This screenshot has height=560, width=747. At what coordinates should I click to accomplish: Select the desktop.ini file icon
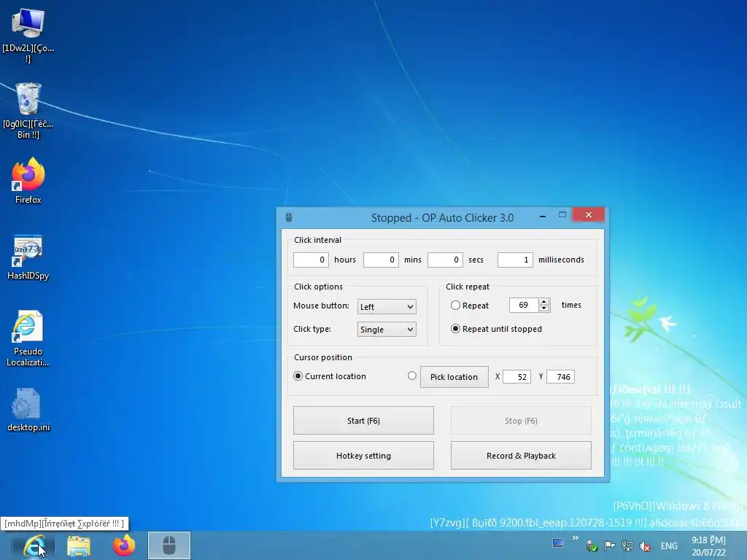28,410
